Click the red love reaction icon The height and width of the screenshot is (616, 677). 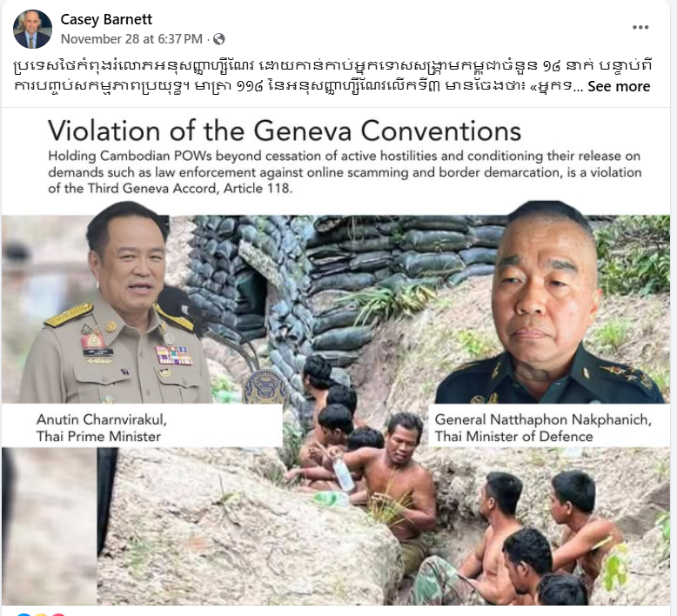coord(58,614)
